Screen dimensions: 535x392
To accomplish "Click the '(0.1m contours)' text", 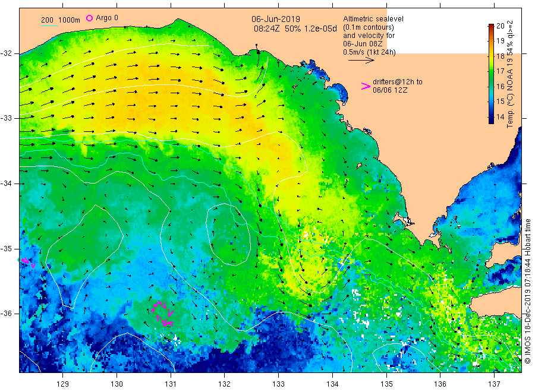I will tap(368, 27).
